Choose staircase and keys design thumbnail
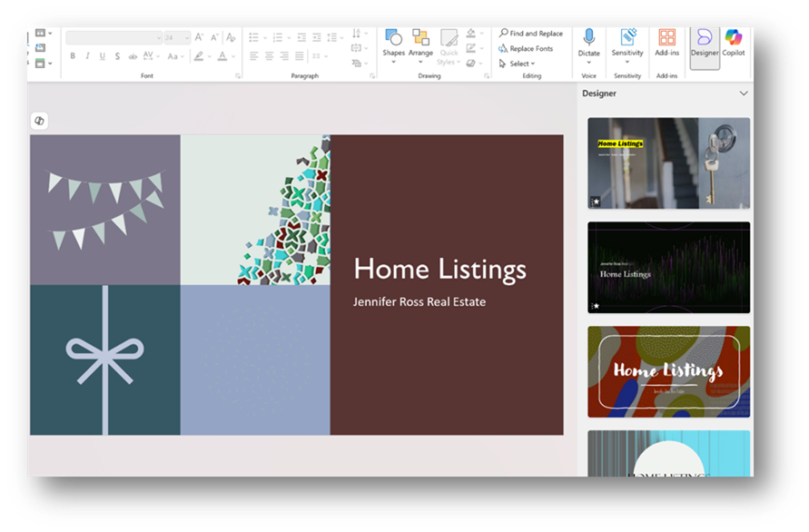 click(x=668, y=163)
